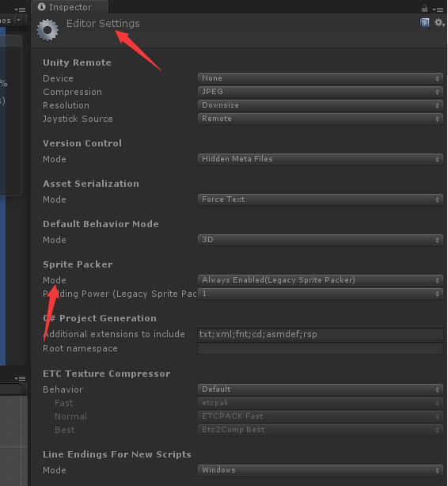This screenshot has width=448, height=486.
Task: Click the Additional extensions to include field
Action: (x=321, y=334)
